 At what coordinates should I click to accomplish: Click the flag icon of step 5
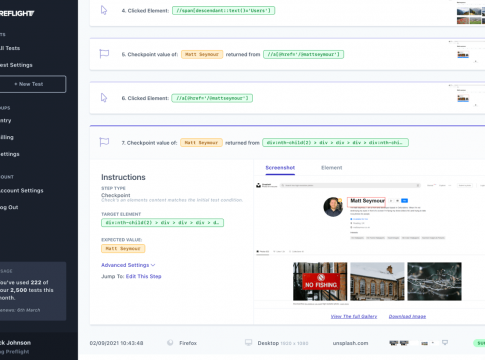point(104,54)
